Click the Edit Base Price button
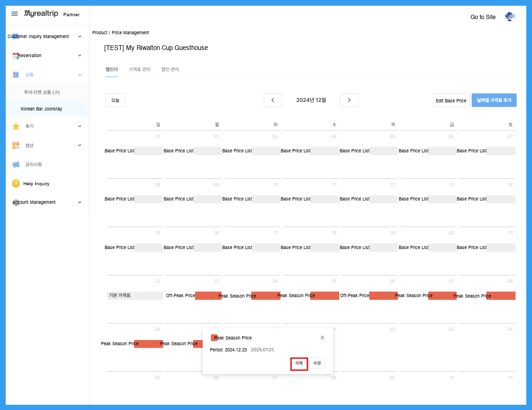 click(451, 100)
